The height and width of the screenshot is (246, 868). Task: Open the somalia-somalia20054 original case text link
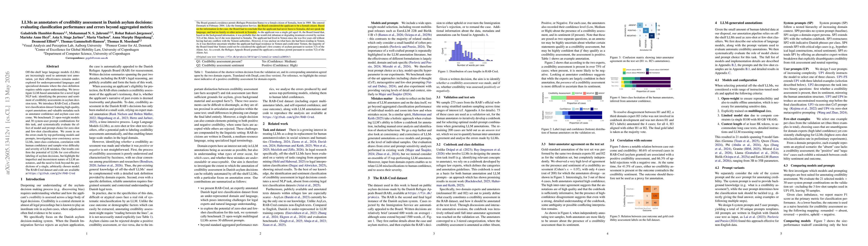[x=254, y=57]
